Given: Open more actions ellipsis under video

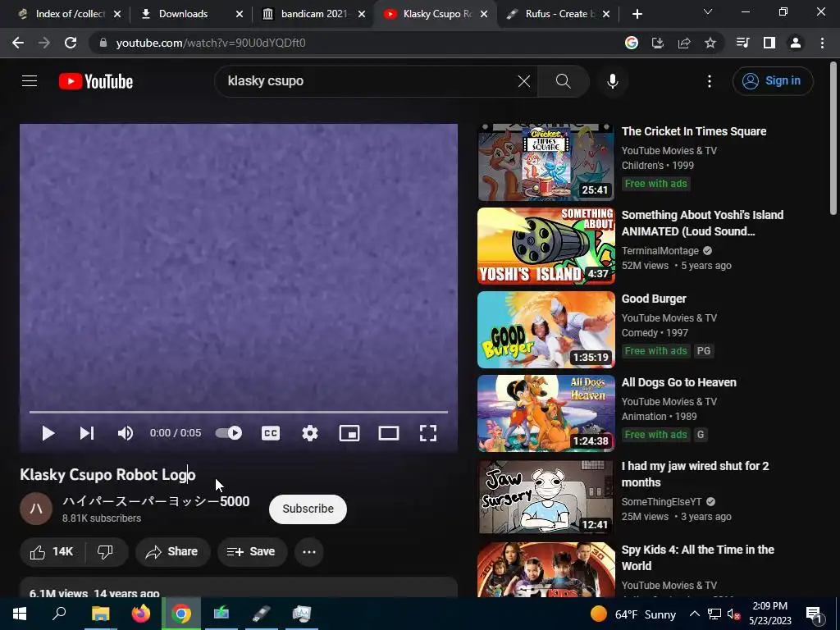Looking at the screenshot, I should [309, 552].
